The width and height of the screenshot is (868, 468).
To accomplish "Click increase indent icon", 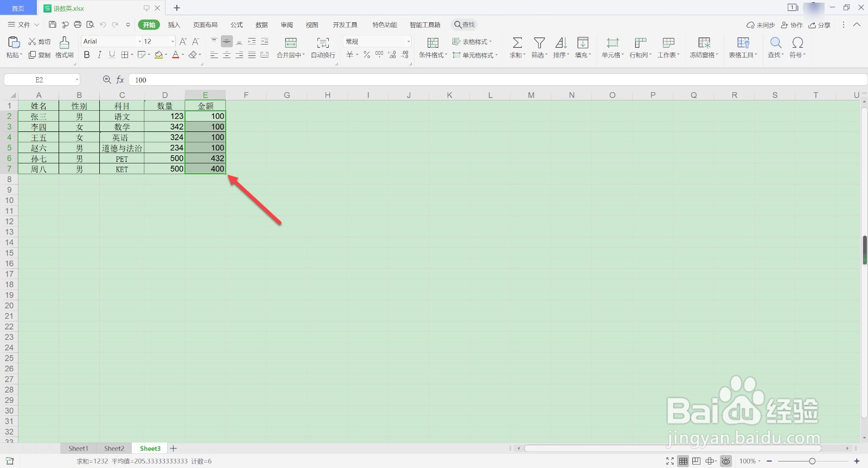I will pyautogui.click(x=264, y=41).
